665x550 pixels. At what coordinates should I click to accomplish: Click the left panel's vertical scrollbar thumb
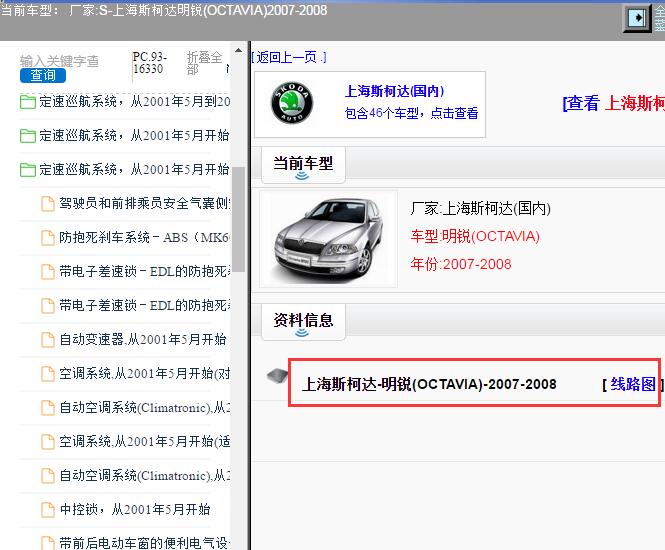pos(238,219)
